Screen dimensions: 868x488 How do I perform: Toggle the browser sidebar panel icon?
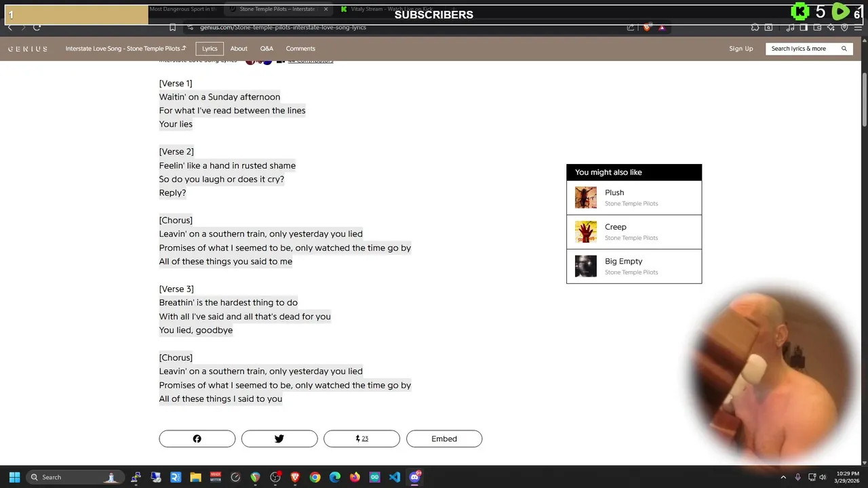pyautogui.click(x=804, y=27)
